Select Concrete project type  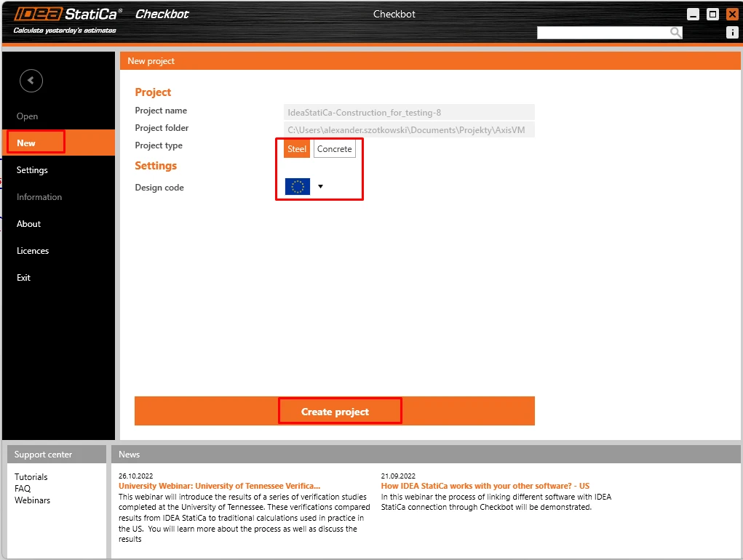335,148
